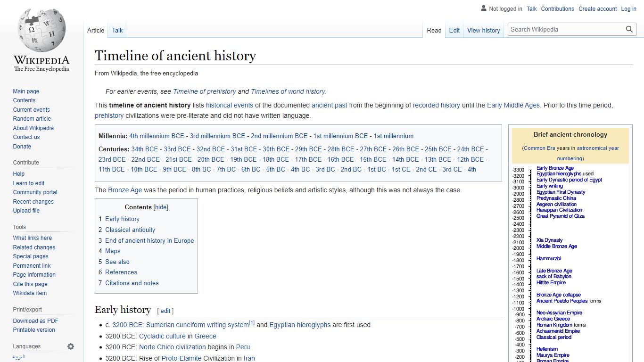Open Norte Chico civilization link

[173, 347]
